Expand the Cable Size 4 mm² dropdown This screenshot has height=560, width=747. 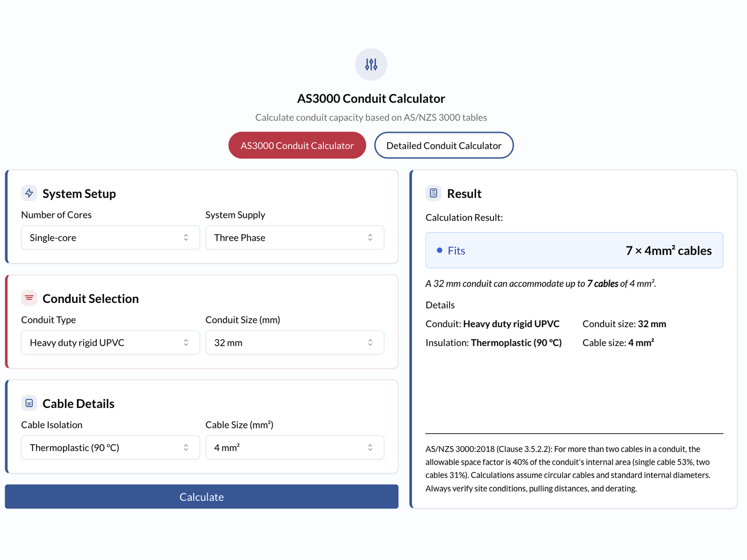coord(295,448)
